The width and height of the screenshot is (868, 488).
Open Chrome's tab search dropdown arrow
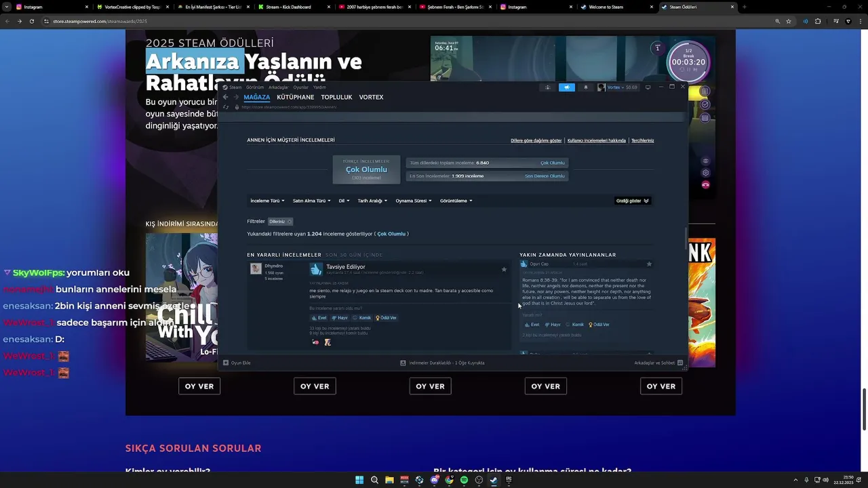7,7
